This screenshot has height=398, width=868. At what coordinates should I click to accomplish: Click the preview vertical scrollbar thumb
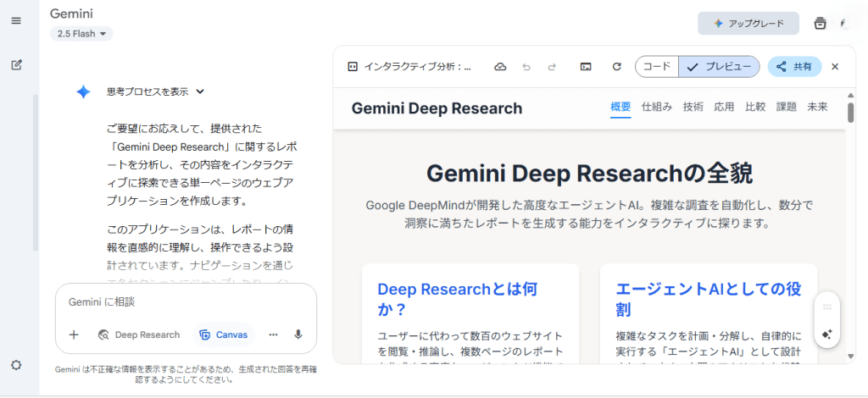[x=851, y=113]
